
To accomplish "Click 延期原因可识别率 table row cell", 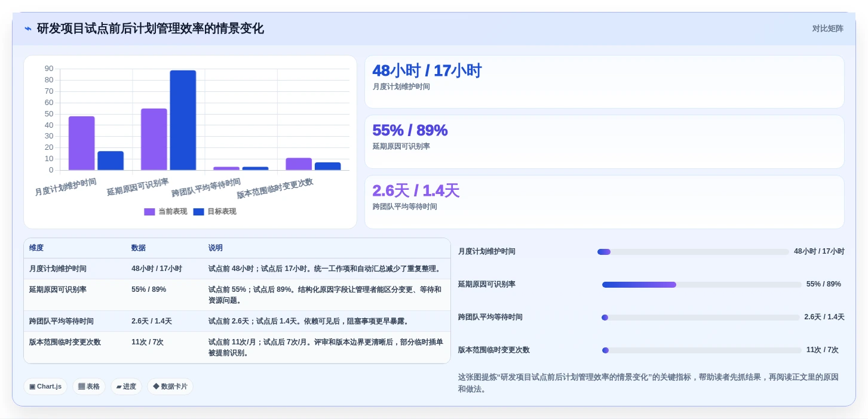I will click(75, 295).
